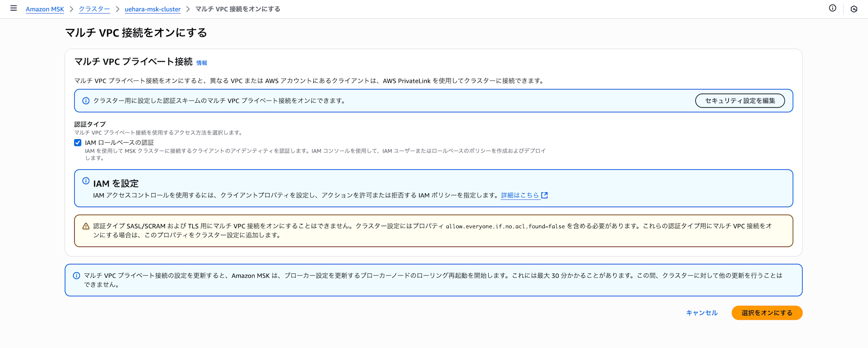The image size is (868, 348).
Task: Click the external link icon beside 詳細はこちら
Action: (545, 195)
